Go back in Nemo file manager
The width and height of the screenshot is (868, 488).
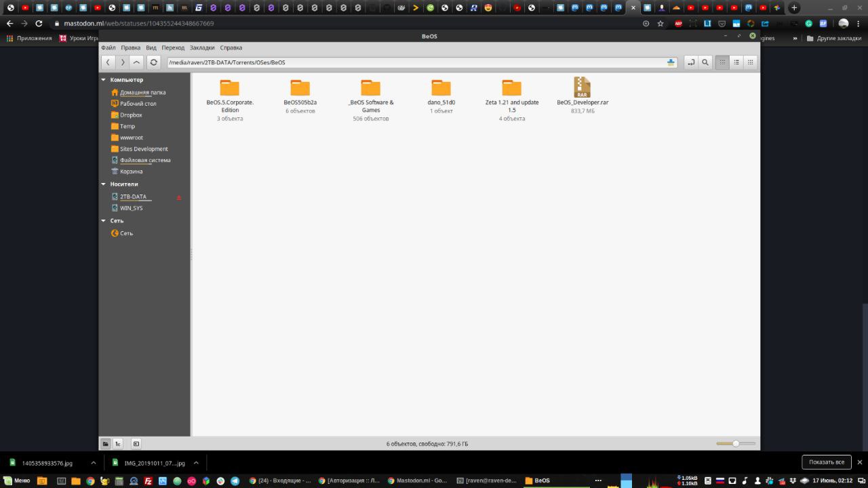coord(108,62)
